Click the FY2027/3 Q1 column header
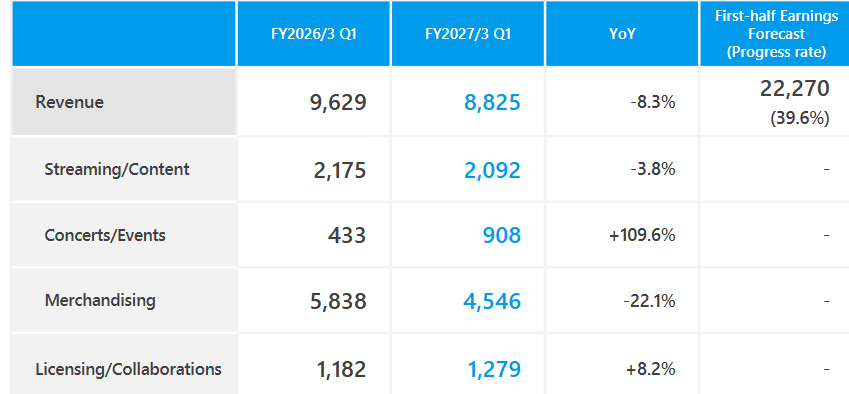 click(468, 34)
